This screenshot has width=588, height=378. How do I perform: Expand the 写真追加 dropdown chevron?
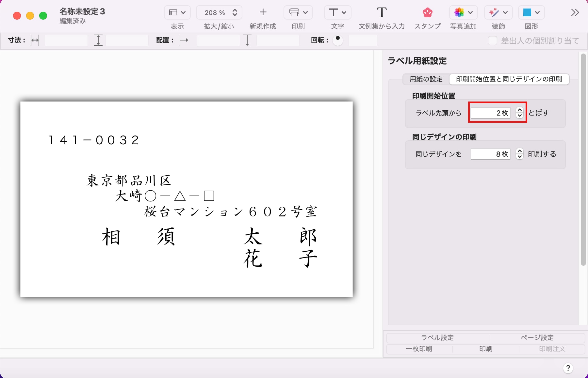click(470, 13)
